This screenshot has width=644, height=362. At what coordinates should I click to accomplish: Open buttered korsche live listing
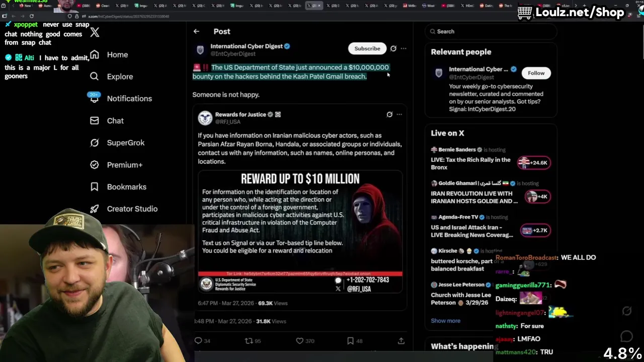(461, 265)
